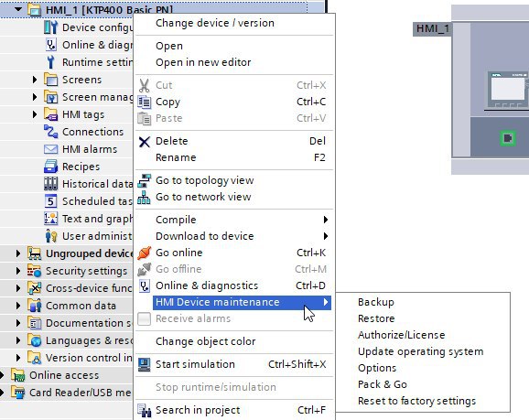Click the Online access folder icon
529x420 pixels.
click(x=18, y=375)
